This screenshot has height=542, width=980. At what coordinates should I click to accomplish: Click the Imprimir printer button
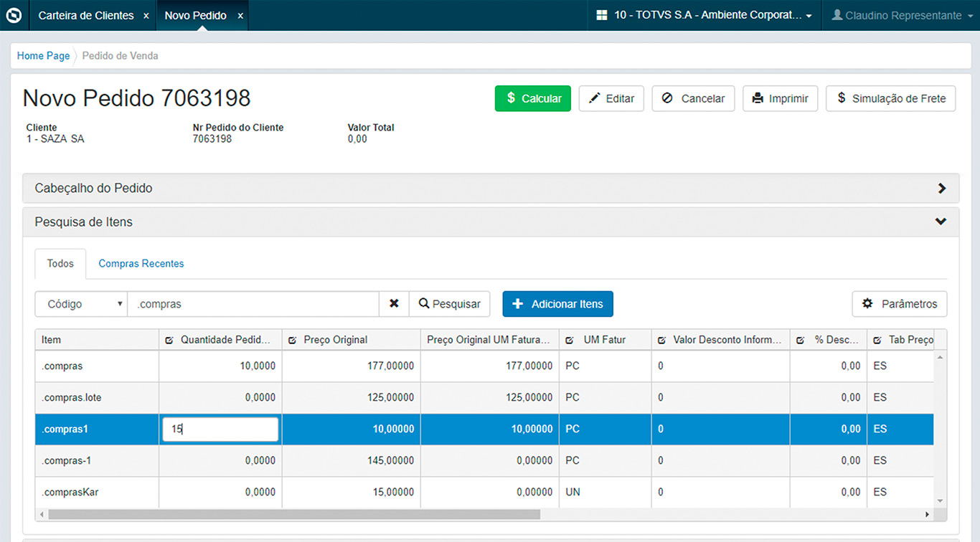click(x=780, y=99)
